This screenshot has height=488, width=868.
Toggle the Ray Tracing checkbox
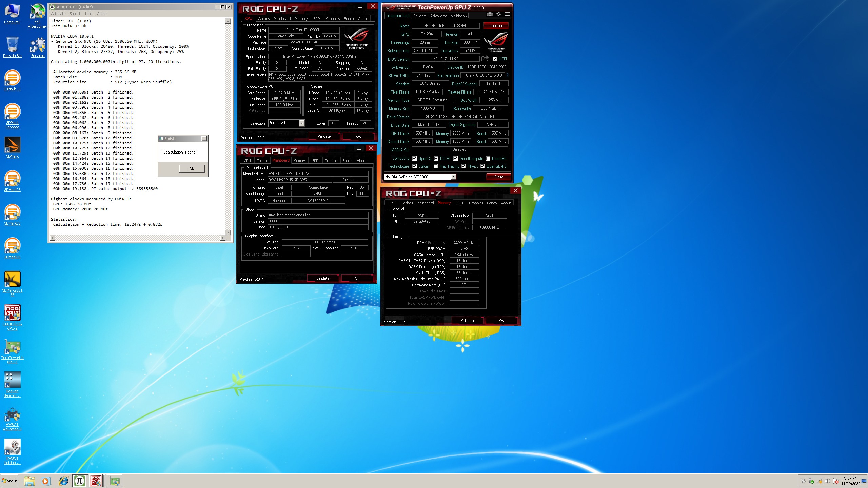click(x=436, y=166)
